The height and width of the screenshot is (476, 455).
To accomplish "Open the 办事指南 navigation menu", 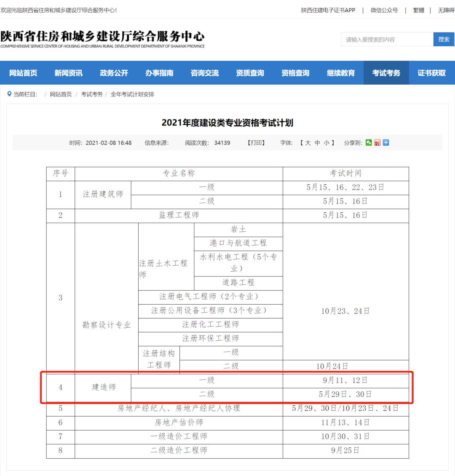I will (159, 72).
